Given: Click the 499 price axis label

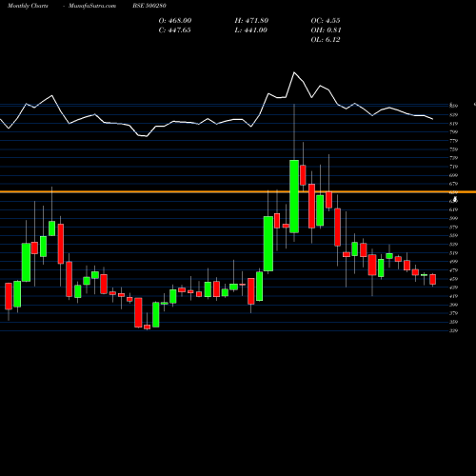Looking at the screenshot, I should click(x=454, y=262).
